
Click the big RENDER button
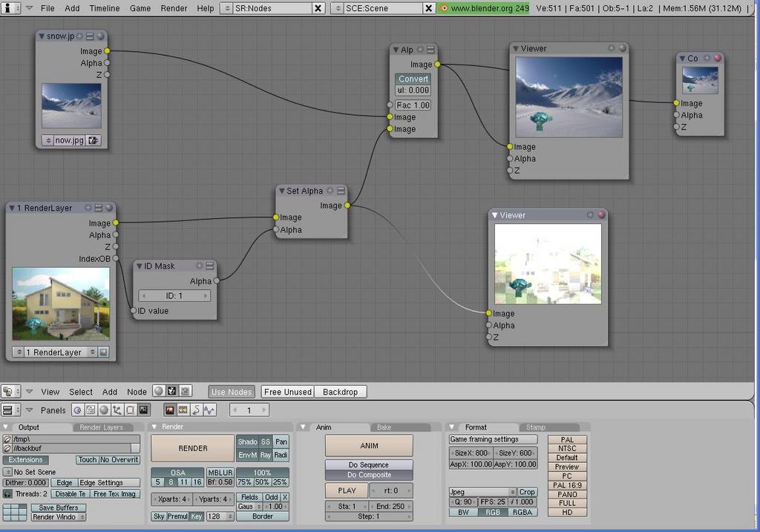click(x=192, y=448)
